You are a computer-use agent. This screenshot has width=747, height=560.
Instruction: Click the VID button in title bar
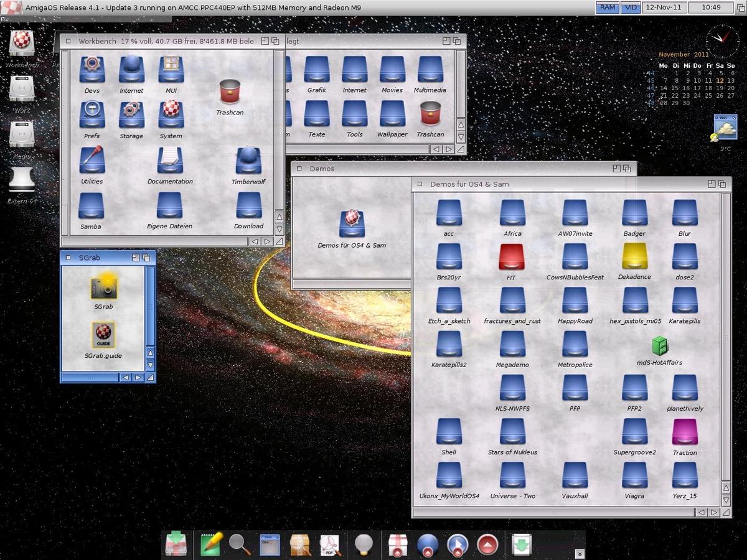[631, 7]
